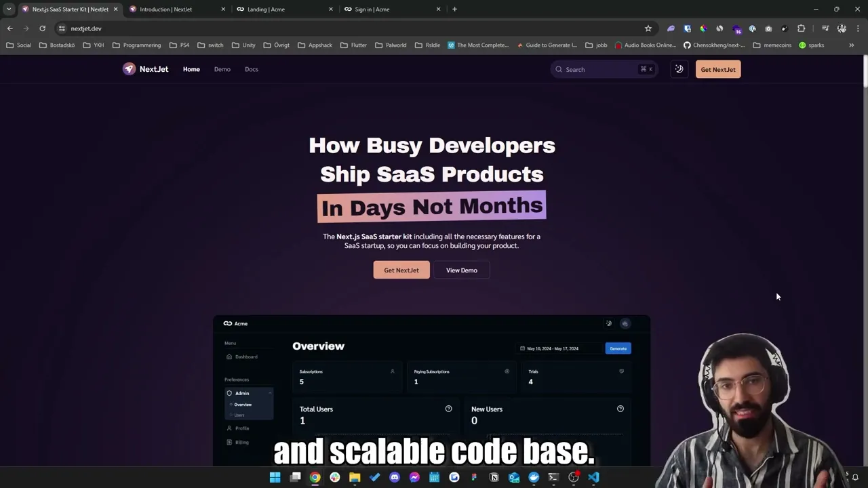Show more bookmarks via the double chevron
868x488 pixels.
pos(852,45)
